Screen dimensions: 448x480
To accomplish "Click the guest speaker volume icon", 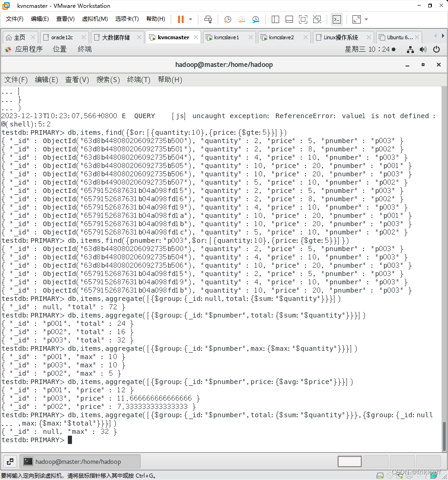I will [423, 50].
